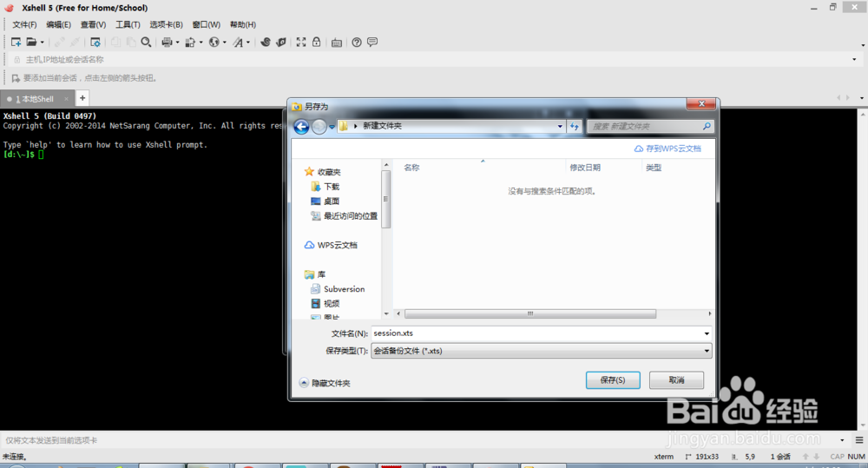The image size is (868, 468).
Task: Click 新建文件夹 in the path breadcrumb
Action: coord(382,126)
